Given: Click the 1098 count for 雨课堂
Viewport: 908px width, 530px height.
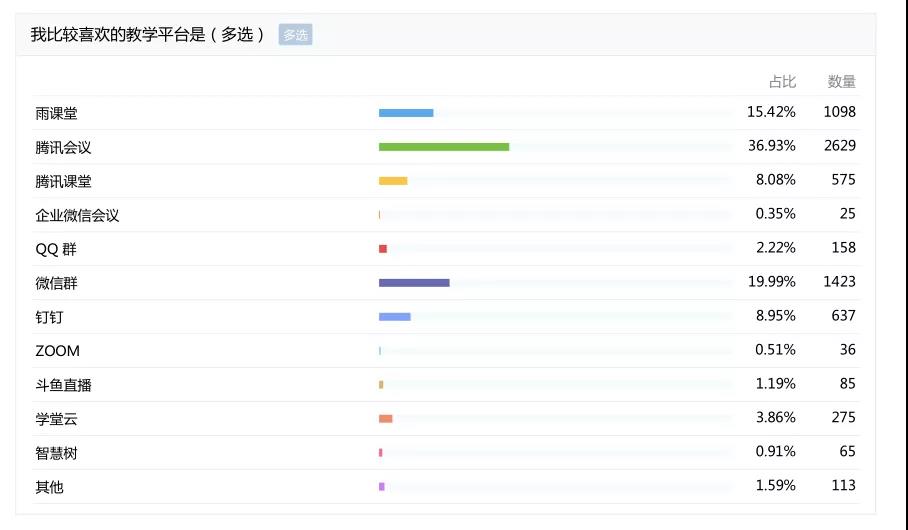Looking at the screenshot, I should tap(840, 112).
